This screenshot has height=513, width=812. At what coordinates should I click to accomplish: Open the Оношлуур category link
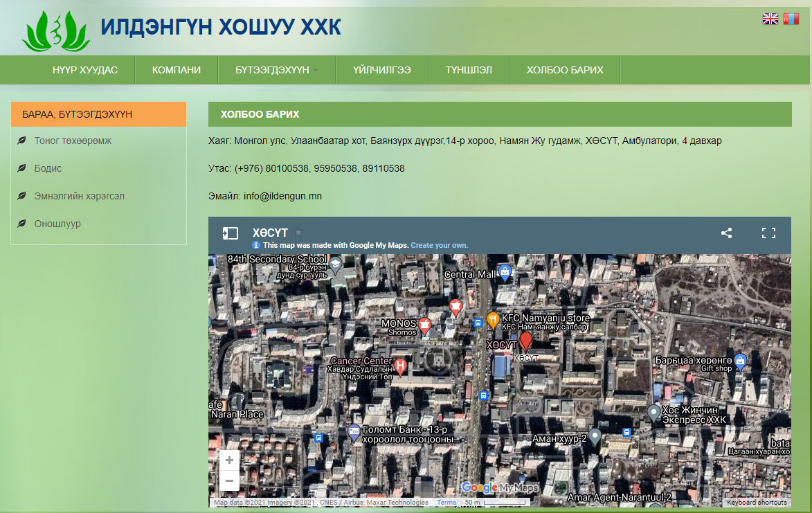tap(57, 224)
